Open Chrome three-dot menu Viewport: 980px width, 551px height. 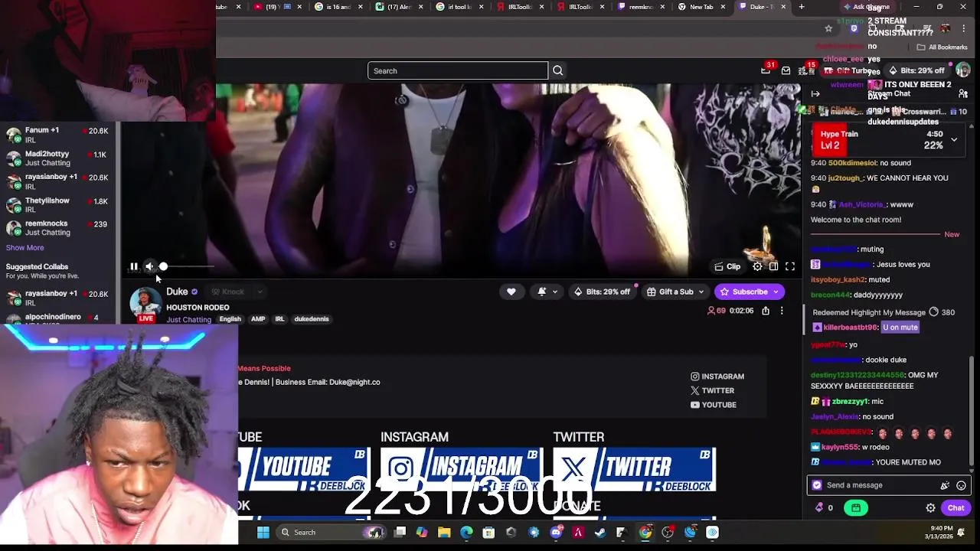(x=964, y=28)
